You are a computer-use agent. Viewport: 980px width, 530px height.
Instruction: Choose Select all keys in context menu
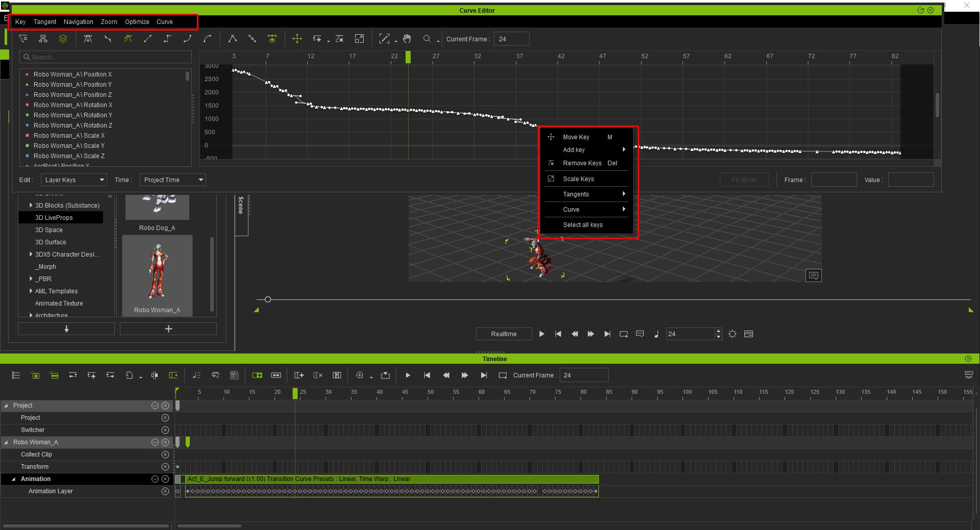(x=586, y=225)
